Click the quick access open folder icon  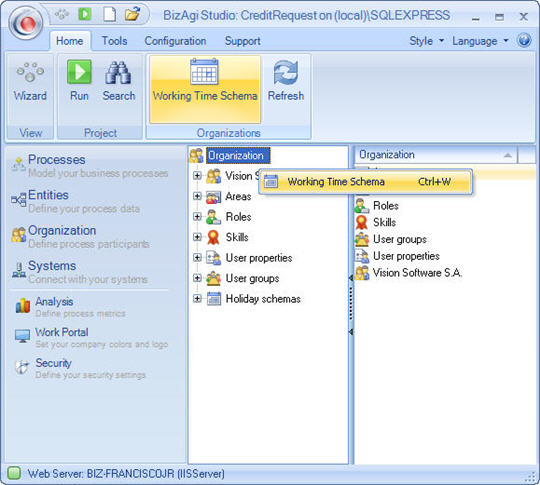132,14
